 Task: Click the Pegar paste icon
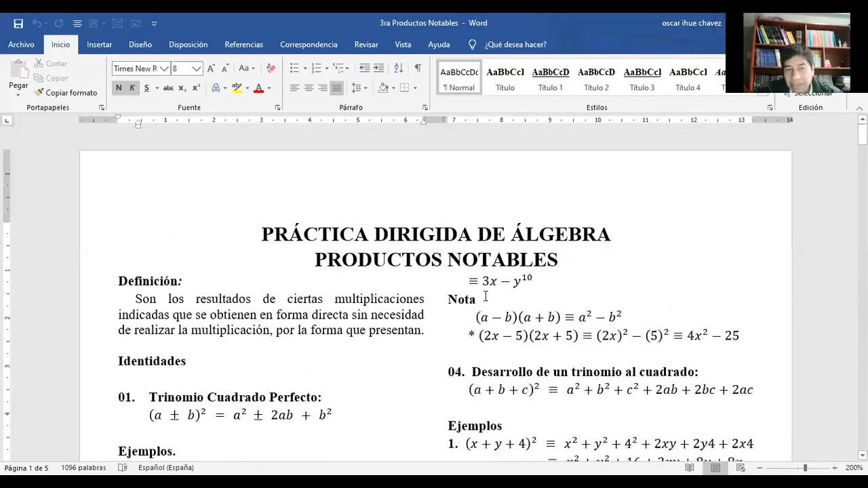[x=18, y=70]
